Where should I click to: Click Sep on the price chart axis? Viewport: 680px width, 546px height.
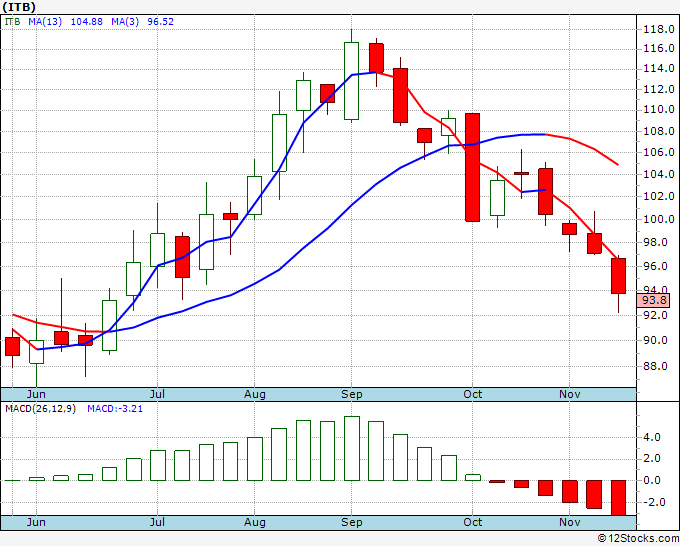tap(351, 394)
